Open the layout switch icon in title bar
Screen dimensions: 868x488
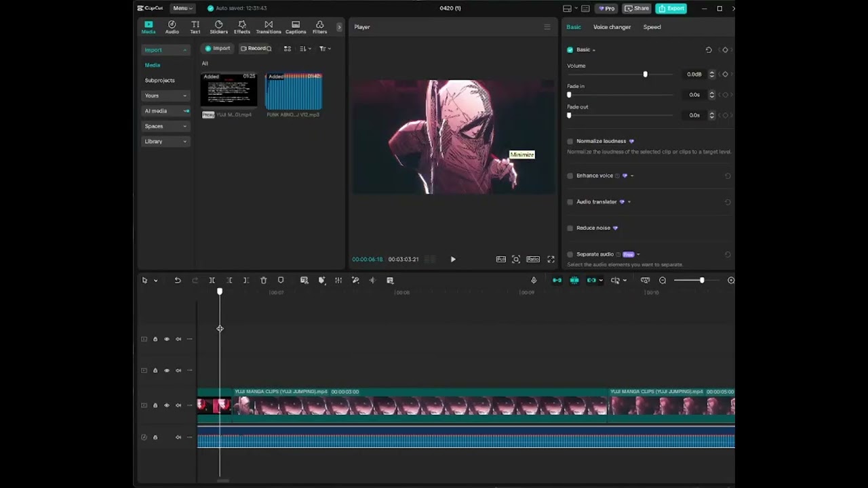tap(567, 8)
